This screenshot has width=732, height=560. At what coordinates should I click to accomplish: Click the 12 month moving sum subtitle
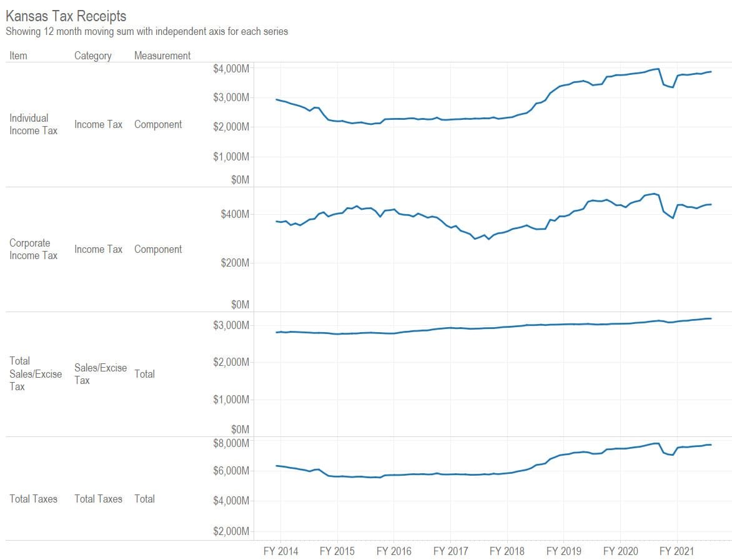pos(147,31)
